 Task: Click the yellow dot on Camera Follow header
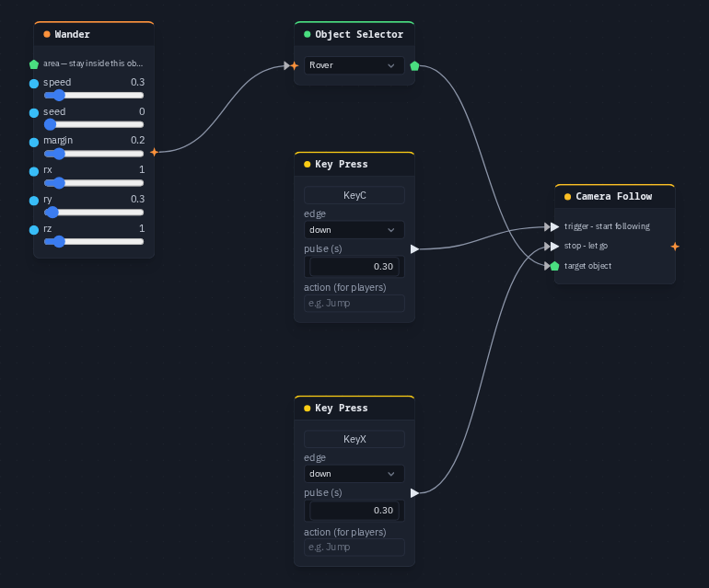(x=567, y=197)
